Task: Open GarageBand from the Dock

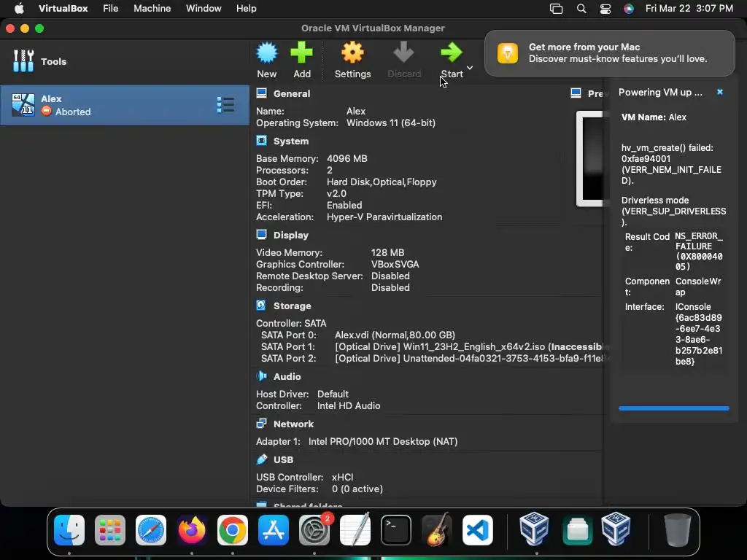Action: point(437,529)
